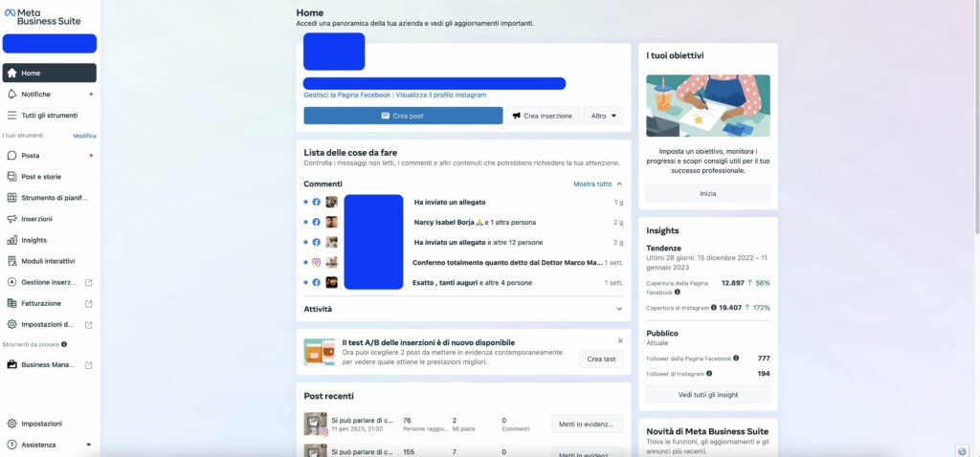Open Strumento di pianificazione
This screenshot has height=457, width=980.
pyautogui.click(x=50, y=198)
